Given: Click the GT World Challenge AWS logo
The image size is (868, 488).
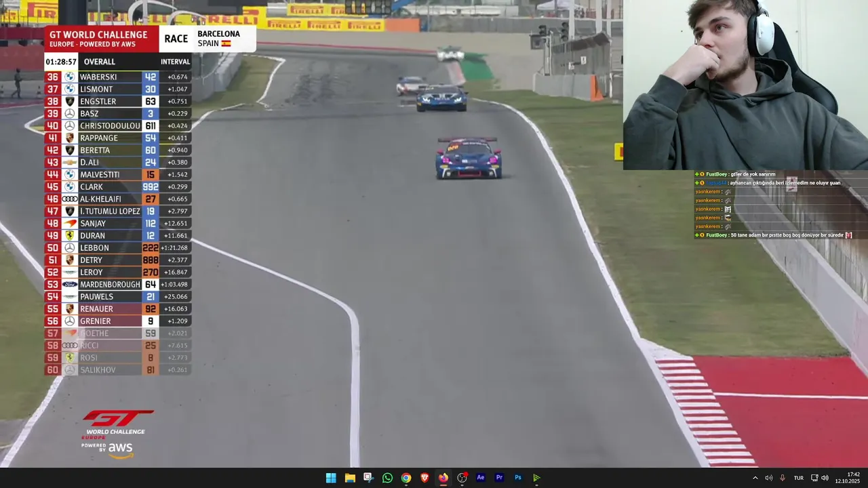Looking at the screenshot, I should click(118, 433).
